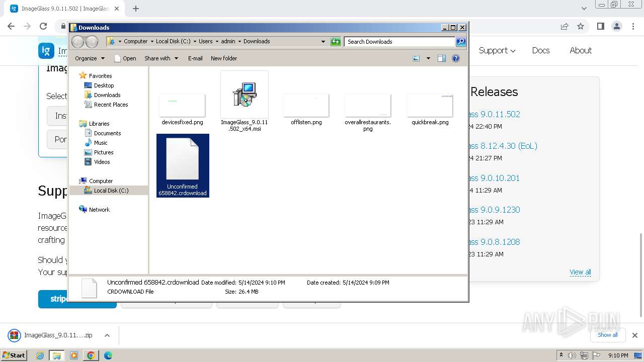The height and width of the screenshot is (362, 644).
Task: Expand the Share with dropdown
Action: 161,58
